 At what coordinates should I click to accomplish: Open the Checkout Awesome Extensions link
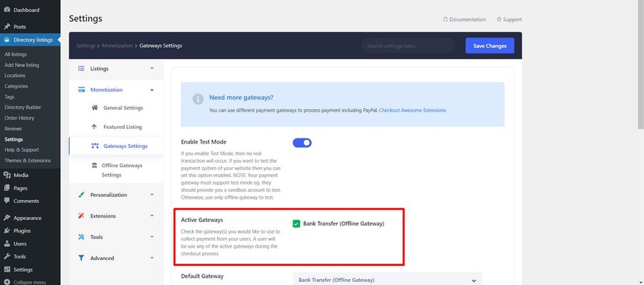pos(412,110)
